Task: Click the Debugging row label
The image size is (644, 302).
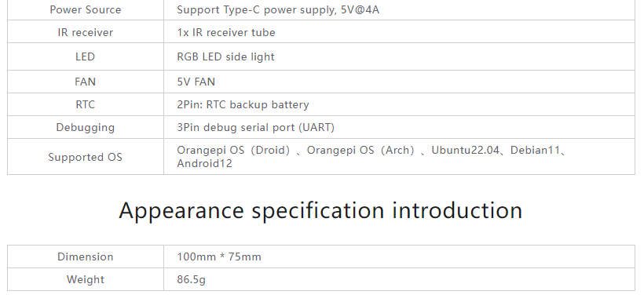Action: [86, 128]
